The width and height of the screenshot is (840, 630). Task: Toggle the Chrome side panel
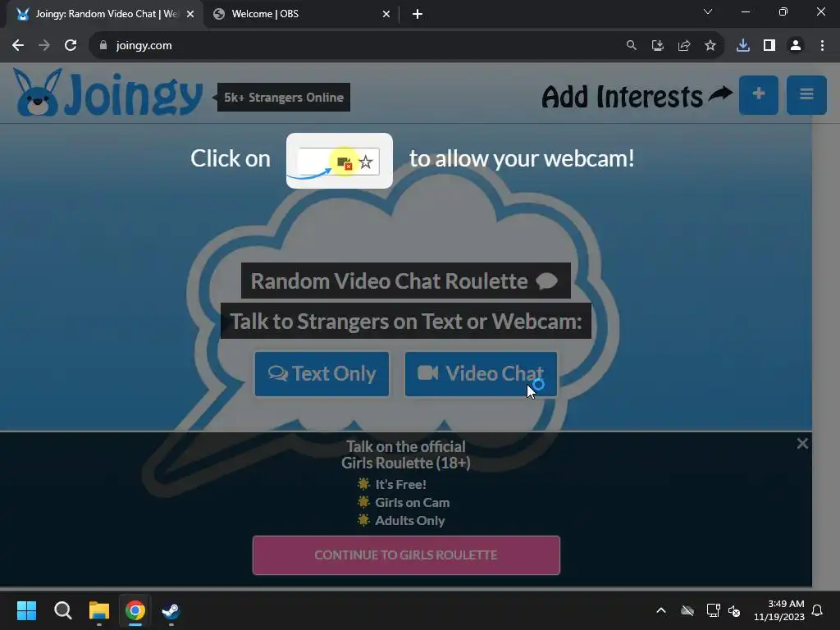[769, 46]
